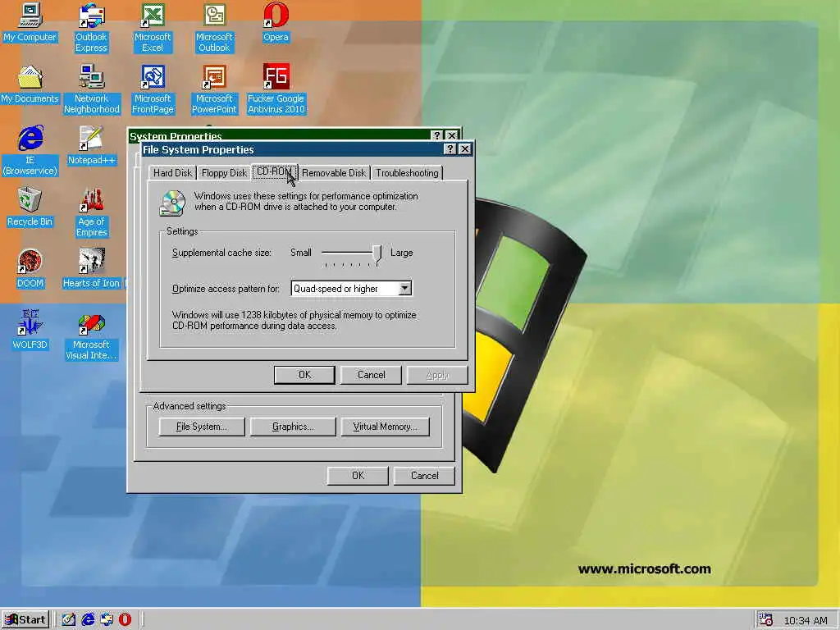Click the 'Supplemental cache size:' label
The image size is (840, 630).
(x=221, y=253)
